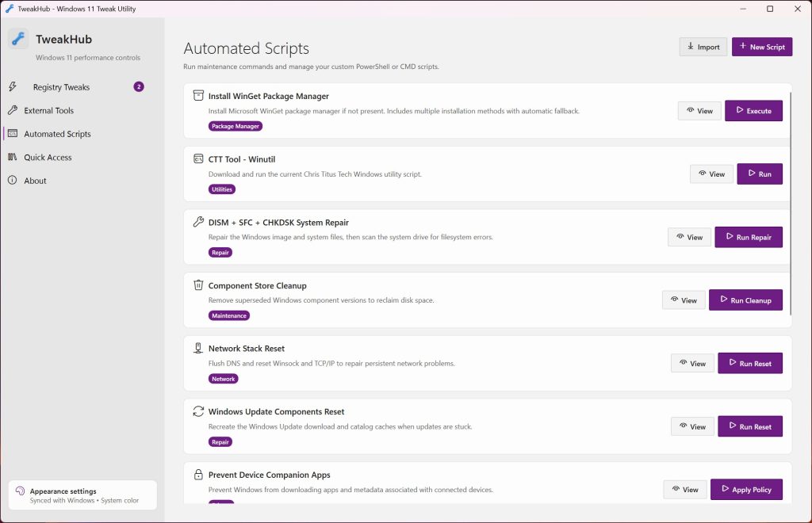Screen dimensions: 812x523
Task: Click the Prevent Device Companion Apps title
Action: tap(270, 475)
